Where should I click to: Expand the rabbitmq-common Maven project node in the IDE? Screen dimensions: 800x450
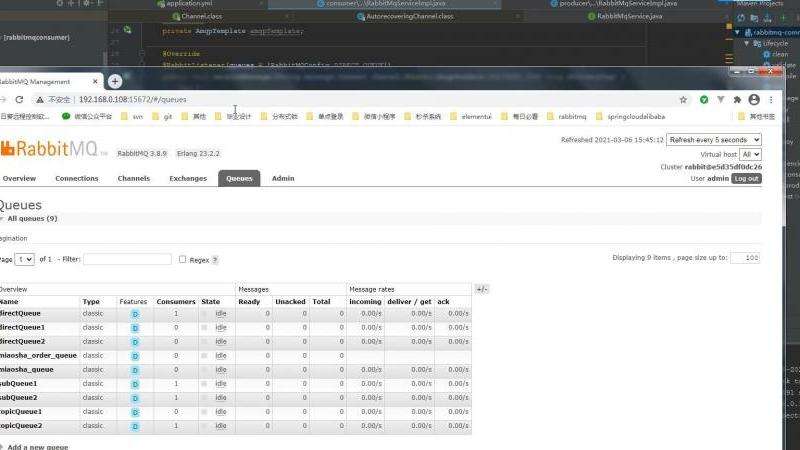pos(737,32)
